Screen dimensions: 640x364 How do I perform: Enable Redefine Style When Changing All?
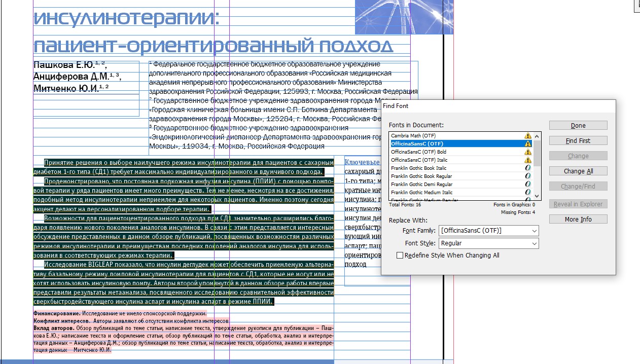pyautogui.click(x=400, y=256)
